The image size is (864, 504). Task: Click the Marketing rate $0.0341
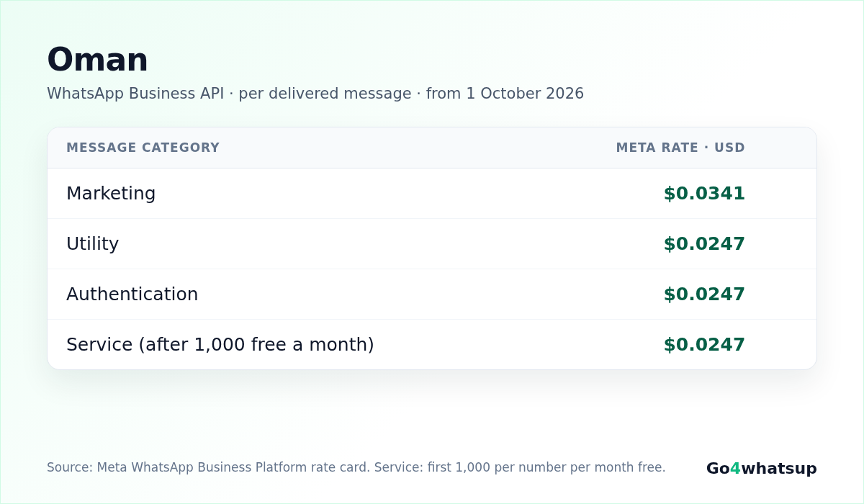click(704, 194)
